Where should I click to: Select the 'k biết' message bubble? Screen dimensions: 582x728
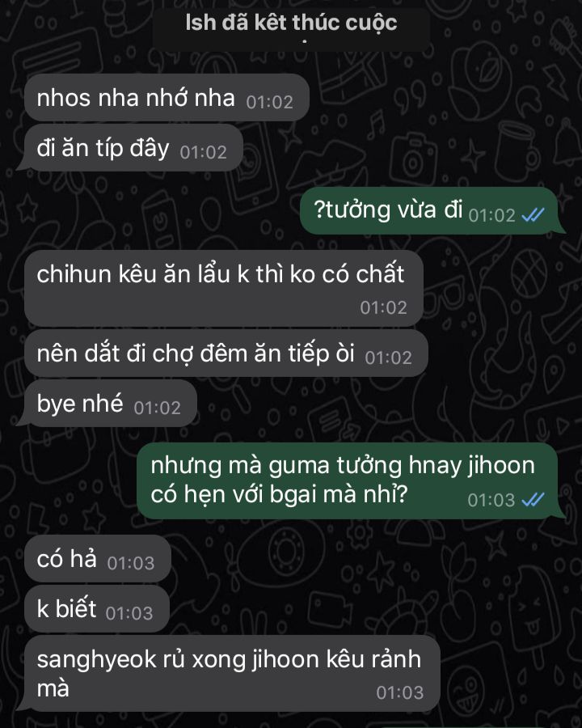coord(96,608)
